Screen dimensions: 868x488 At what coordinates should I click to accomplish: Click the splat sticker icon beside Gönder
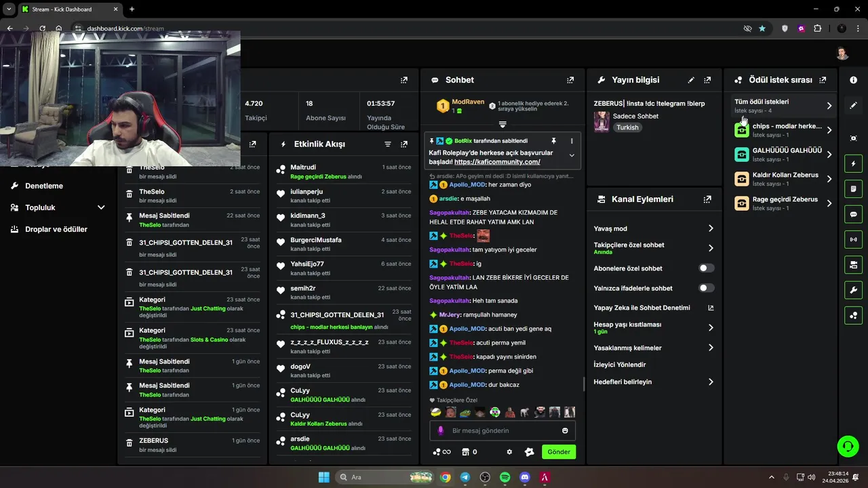[x=530, y=452]
